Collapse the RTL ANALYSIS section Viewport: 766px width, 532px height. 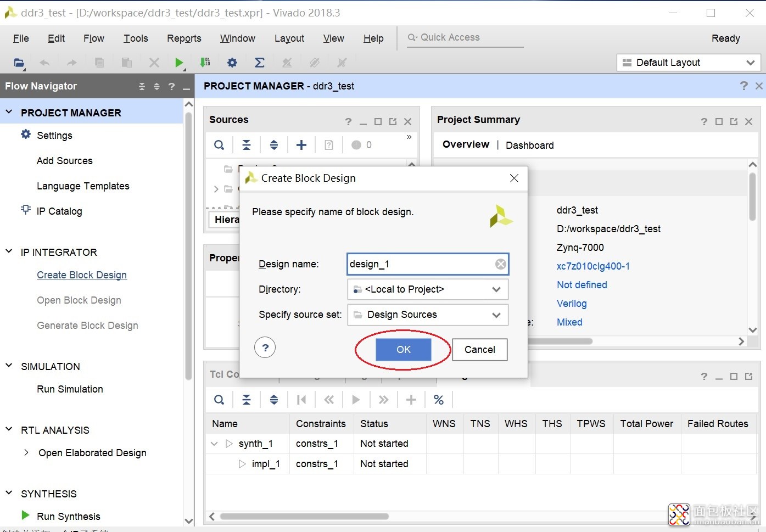[x=9, y=429]
